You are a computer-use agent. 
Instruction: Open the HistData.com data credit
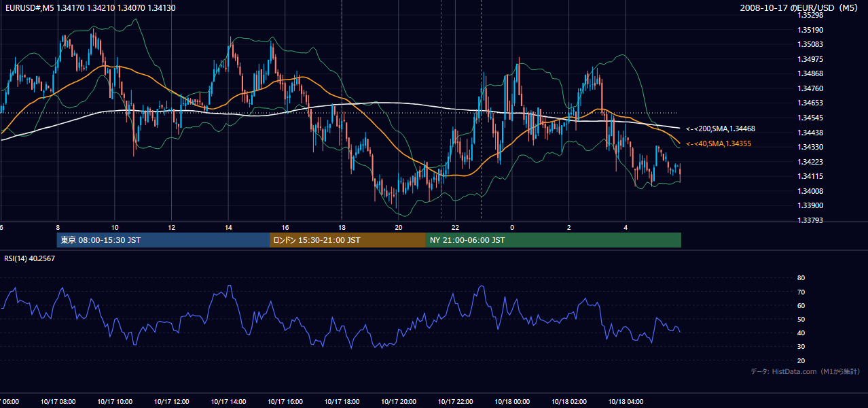click(x=806, y=371)
